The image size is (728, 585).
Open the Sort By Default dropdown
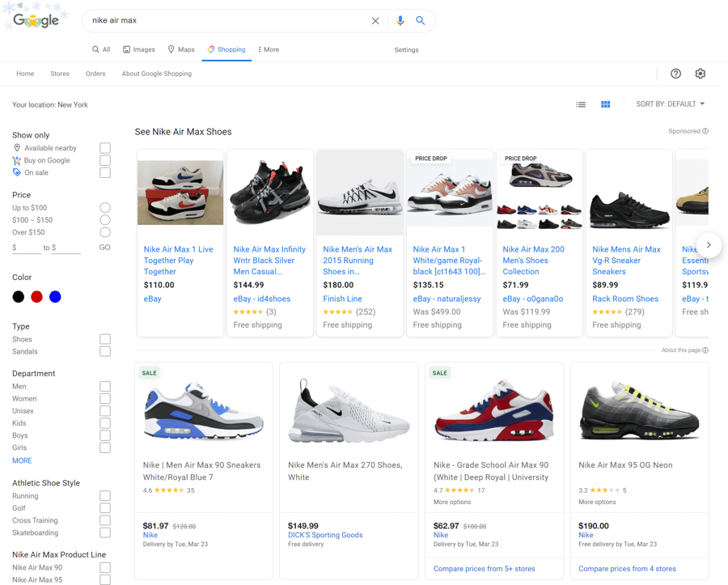coord(671,104)
